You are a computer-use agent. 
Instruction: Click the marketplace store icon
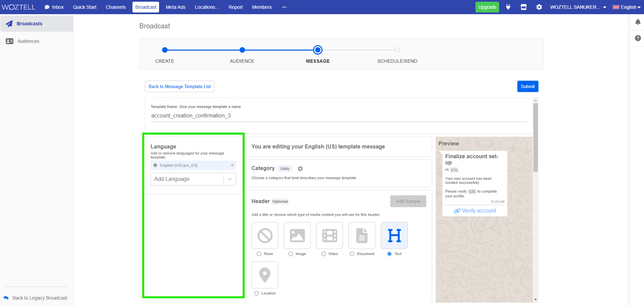pos(523,7)
